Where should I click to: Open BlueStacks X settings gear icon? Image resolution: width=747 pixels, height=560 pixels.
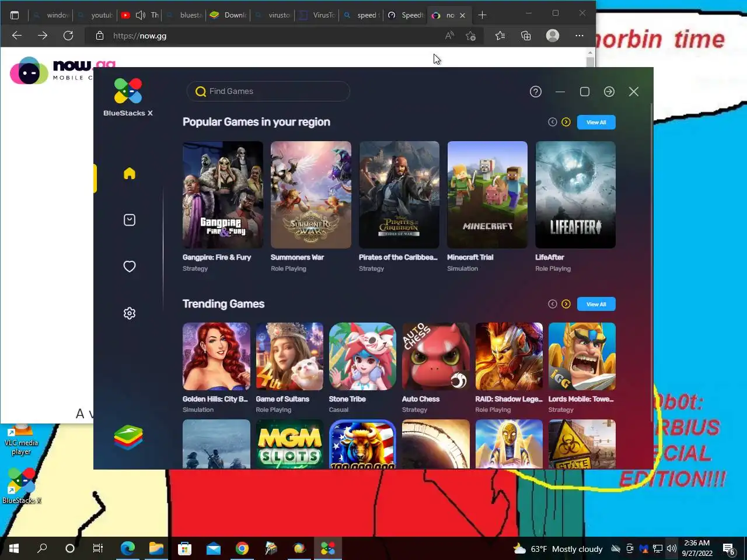tap(130, 313)
